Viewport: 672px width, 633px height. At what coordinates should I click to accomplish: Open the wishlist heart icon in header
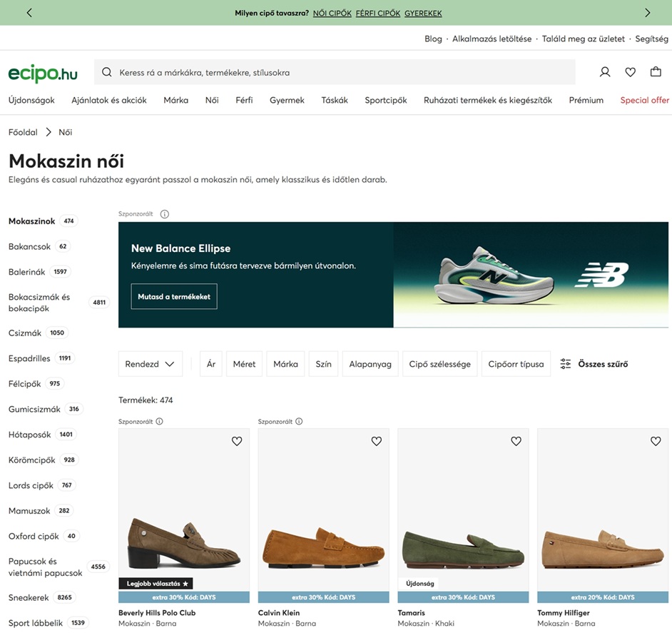click(x=630, y=72)
